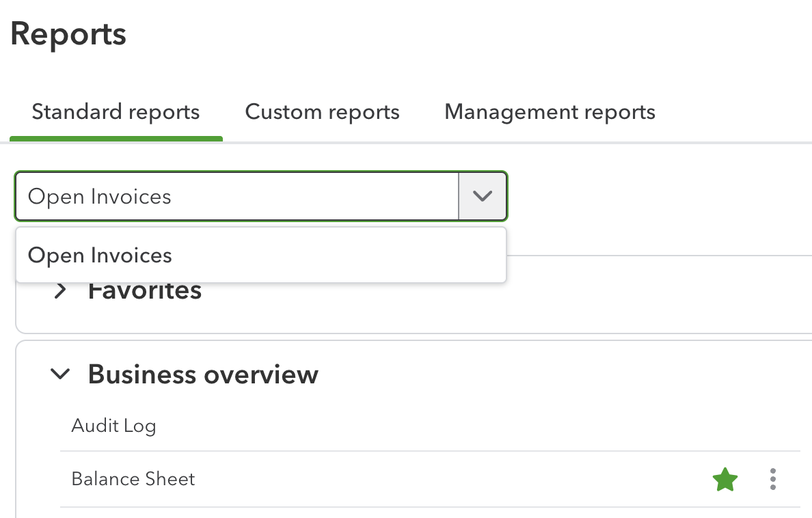812x518 pixels.
Task: Unfavorite Balance Sheet via green star
Action: click(725, 479)
